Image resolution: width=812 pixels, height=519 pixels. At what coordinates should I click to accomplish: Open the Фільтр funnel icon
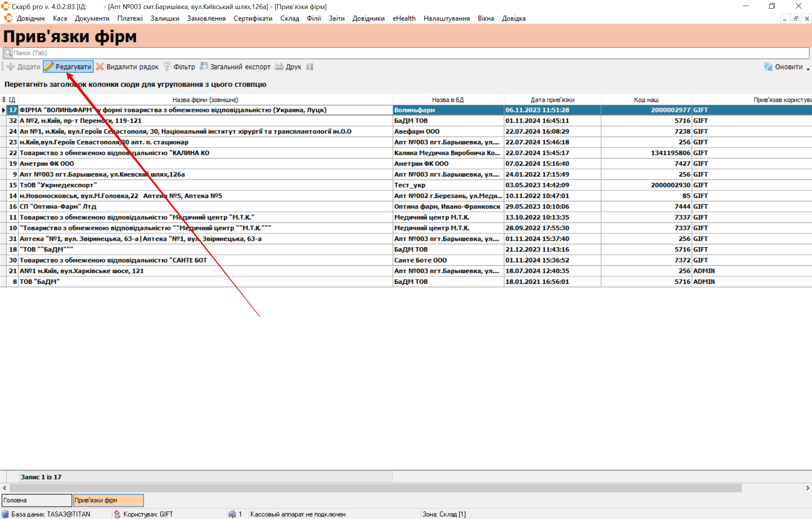coord(167,67)
